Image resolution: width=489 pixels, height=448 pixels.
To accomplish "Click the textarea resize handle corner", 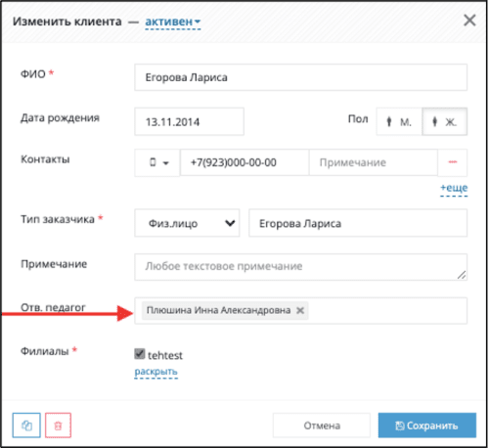I will pos(462,275).
